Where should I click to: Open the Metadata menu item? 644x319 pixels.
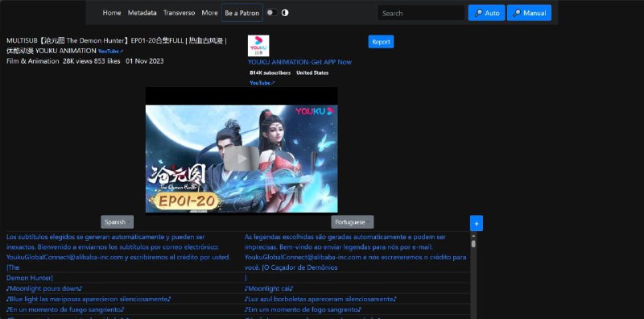click(142, 13)
